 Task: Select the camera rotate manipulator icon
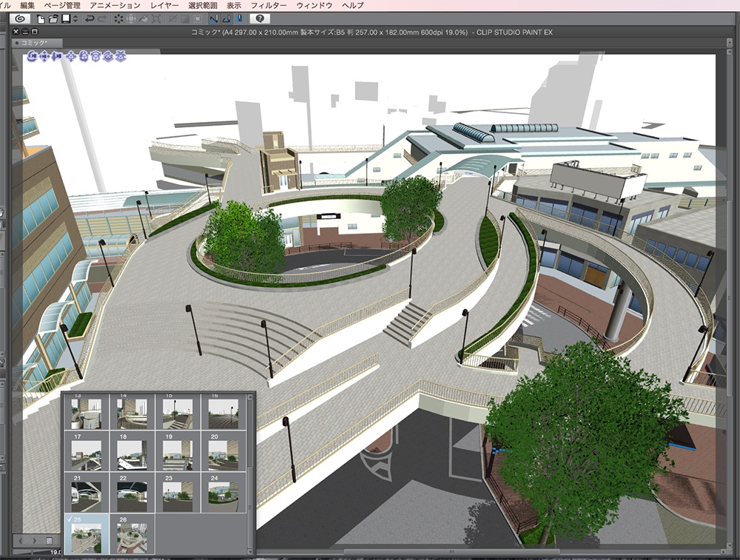32,57
